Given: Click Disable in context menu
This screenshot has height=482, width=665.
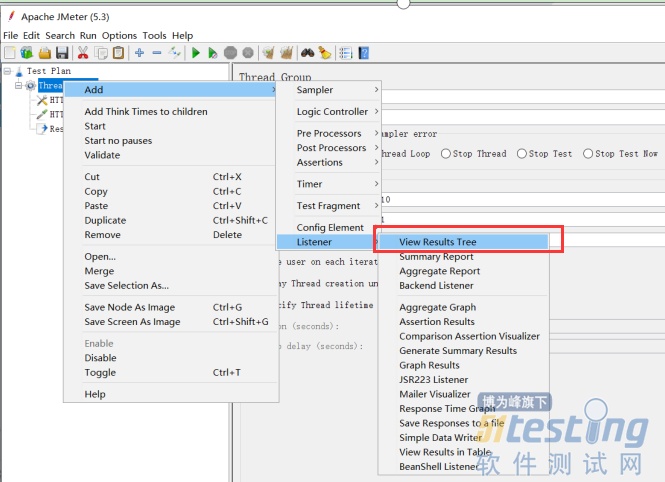Looking at the screenshot, I should pos(171,358).
